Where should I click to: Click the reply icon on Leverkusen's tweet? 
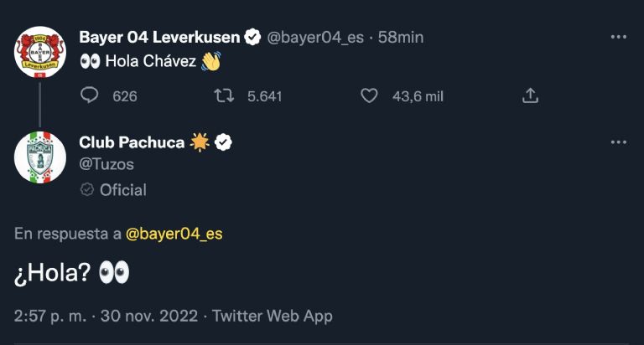[89, 95]
